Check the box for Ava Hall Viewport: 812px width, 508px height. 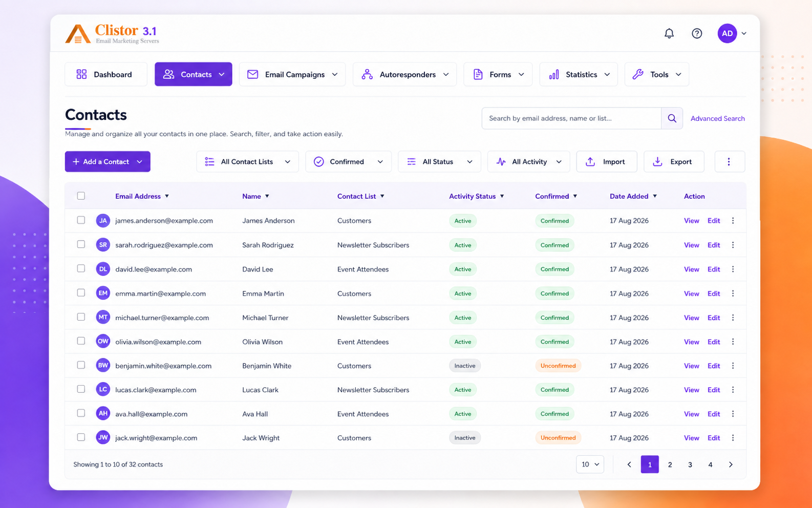(81, 413)
